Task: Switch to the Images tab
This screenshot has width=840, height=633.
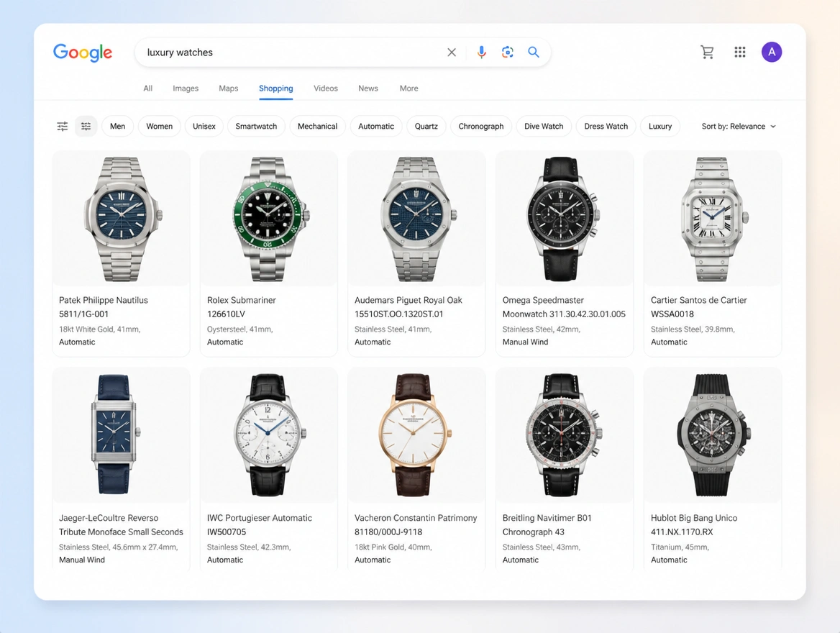Action: point(186,88)
